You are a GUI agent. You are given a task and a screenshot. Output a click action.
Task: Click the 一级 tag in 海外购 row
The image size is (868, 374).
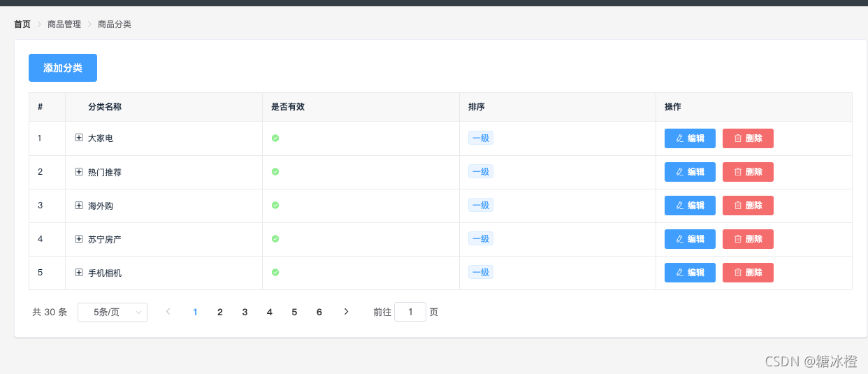pyautogui.click(x=481, y=205)
